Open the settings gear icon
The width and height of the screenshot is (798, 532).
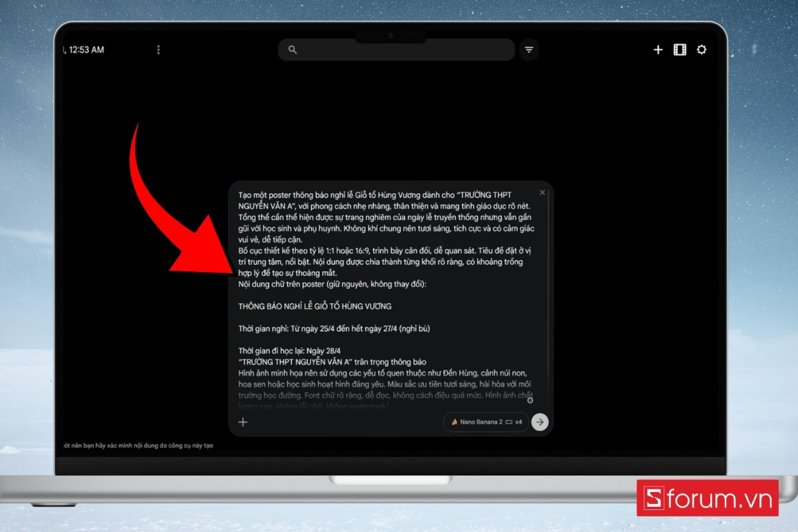tap(702, 50)
